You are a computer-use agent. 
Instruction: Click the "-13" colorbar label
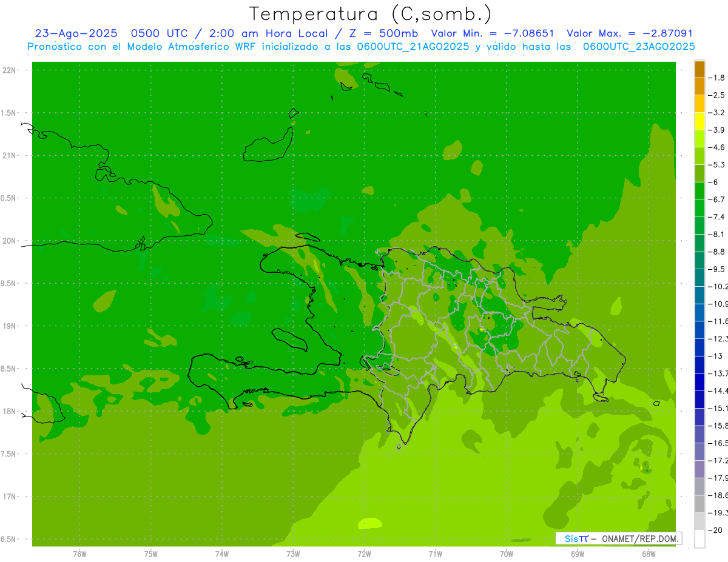click(716, 356)
